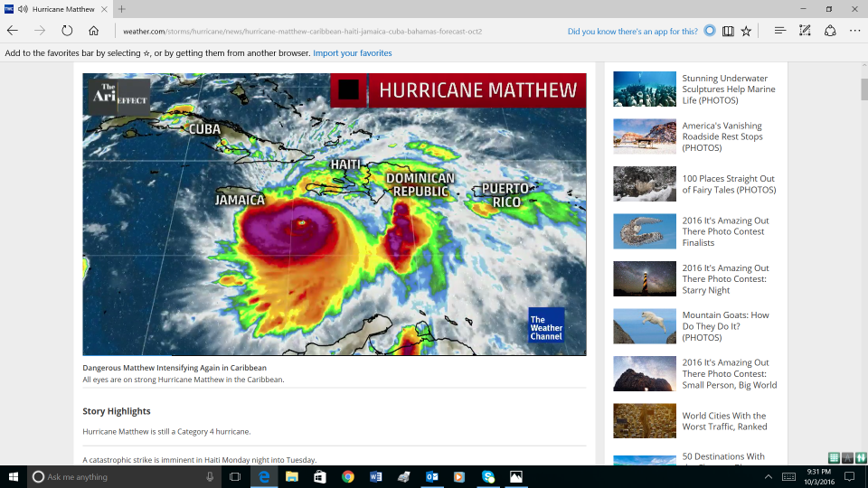Open Google Chrome from the taskbar
868x488 pixels.
pyautogui.click(x=348, y=476)
